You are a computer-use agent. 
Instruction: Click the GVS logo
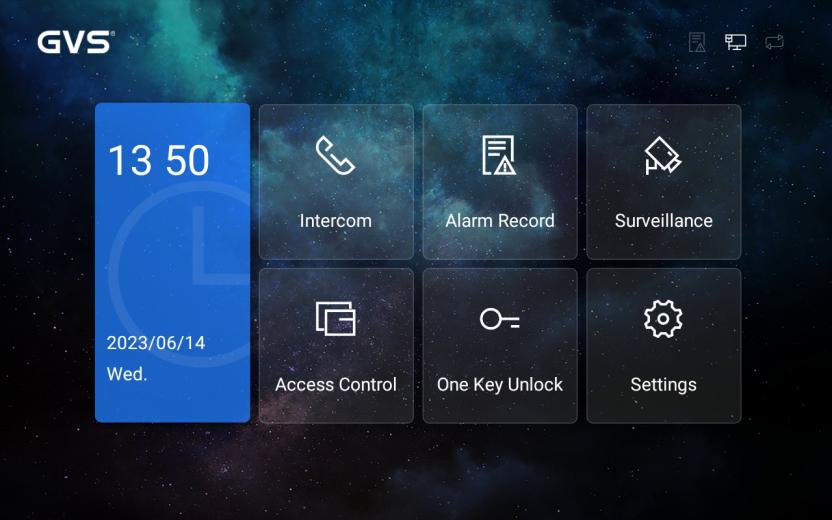pos(75,42)
